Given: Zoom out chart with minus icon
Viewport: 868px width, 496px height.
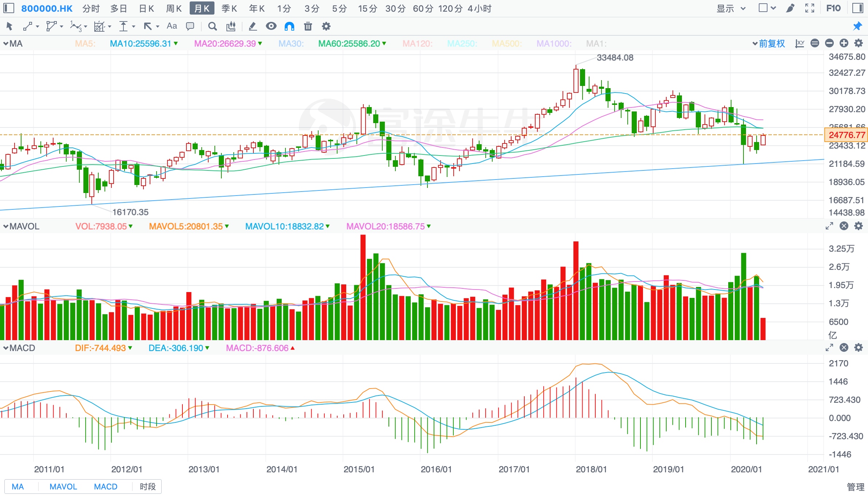Looking at the screenshot, I should coord(829,43).
